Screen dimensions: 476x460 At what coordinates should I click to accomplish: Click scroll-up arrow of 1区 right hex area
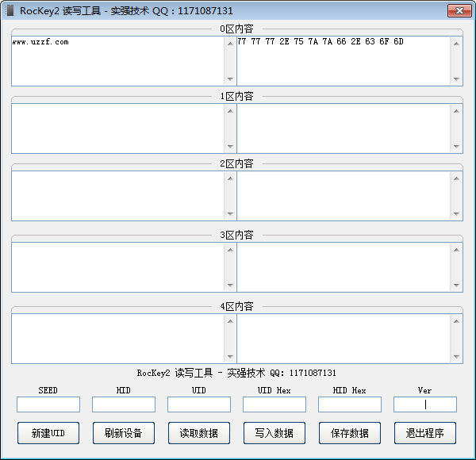pos(456,111)
